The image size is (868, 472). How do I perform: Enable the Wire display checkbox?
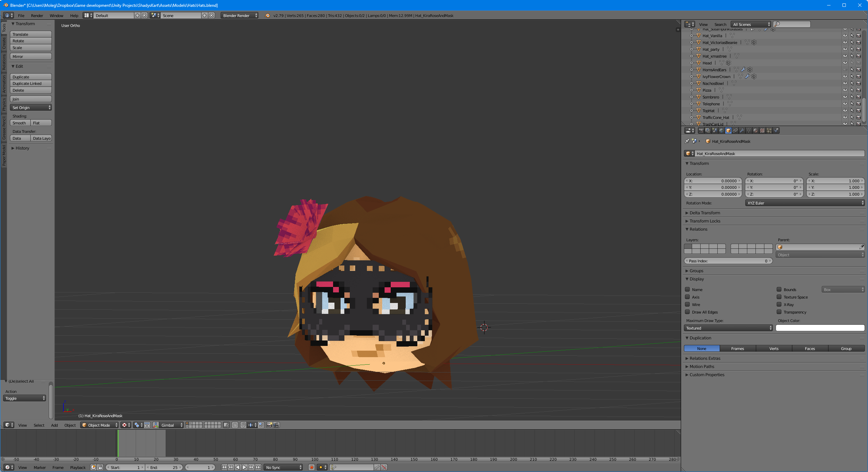tap(688, 304)
